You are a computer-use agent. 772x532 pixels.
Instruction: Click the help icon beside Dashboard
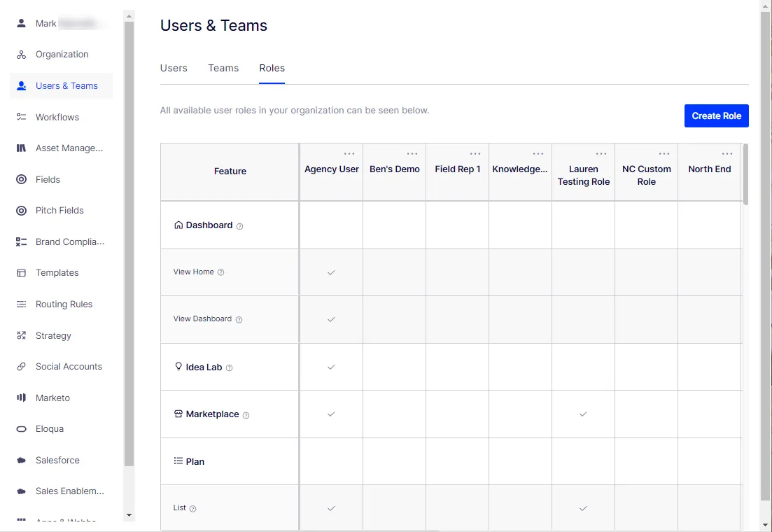[x=240, y=227]
